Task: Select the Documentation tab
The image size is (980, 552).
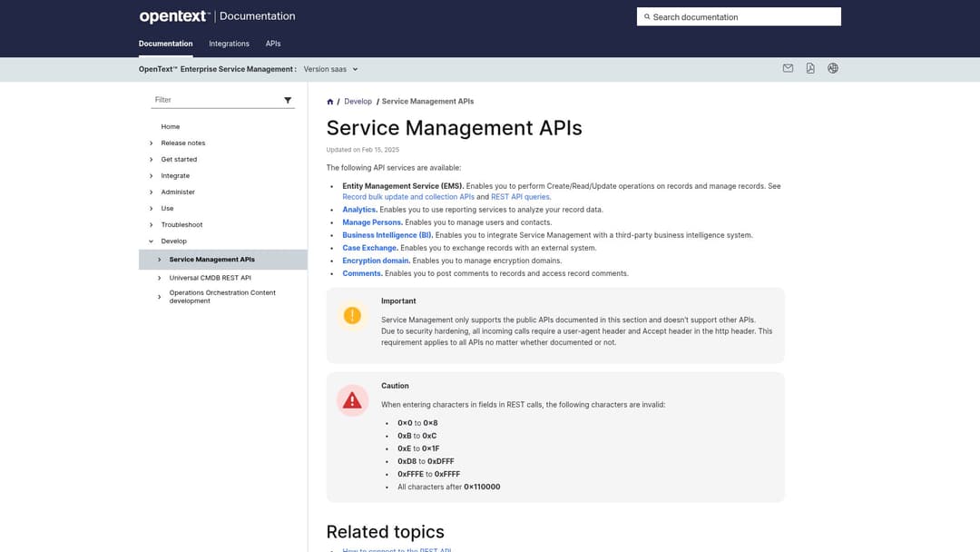Action: (166, 44)
